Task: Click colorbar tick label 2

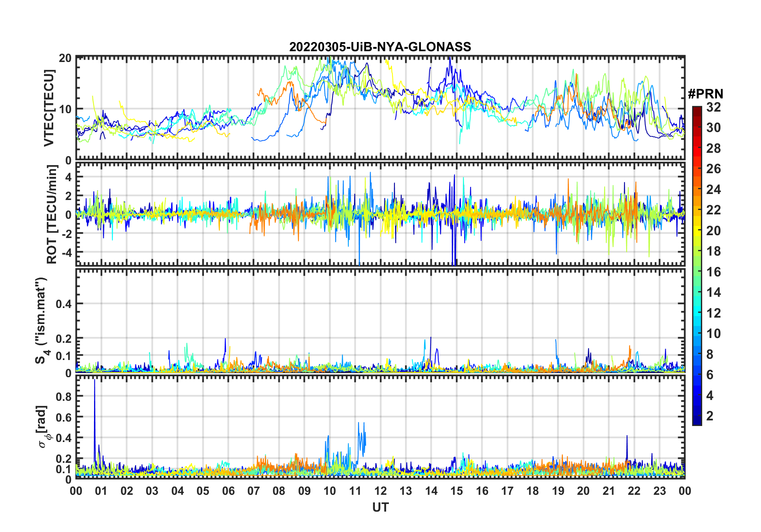Action: coord(710,416)
